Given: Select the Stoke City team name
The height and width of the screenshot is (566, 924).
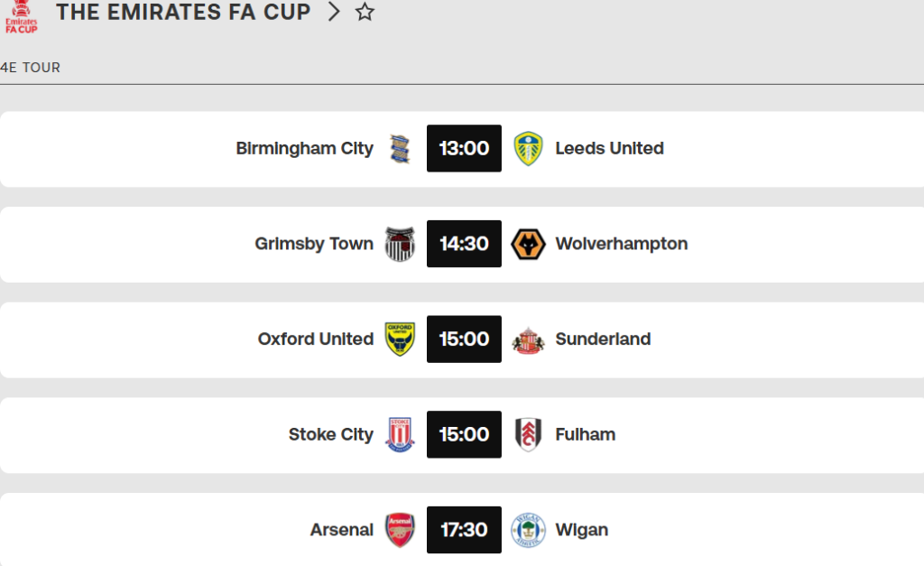Looking at the screenshot, I should (331, 434).
